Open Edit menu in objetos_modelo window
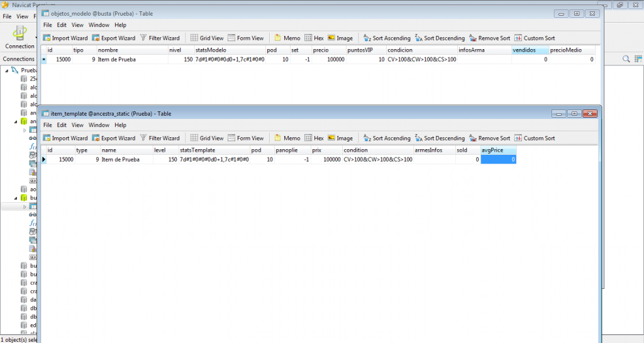Image resolution: width=644 pixels, height=343 pixels. [x=62, y=25]
